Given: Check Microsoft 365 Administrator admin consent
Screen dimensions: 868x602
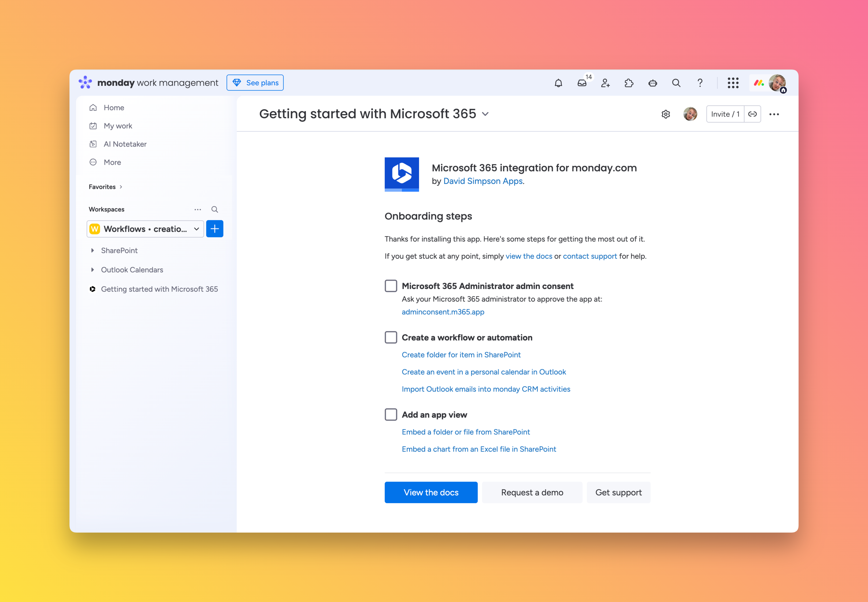Looking at the screenshot, I should click(391, 286).
